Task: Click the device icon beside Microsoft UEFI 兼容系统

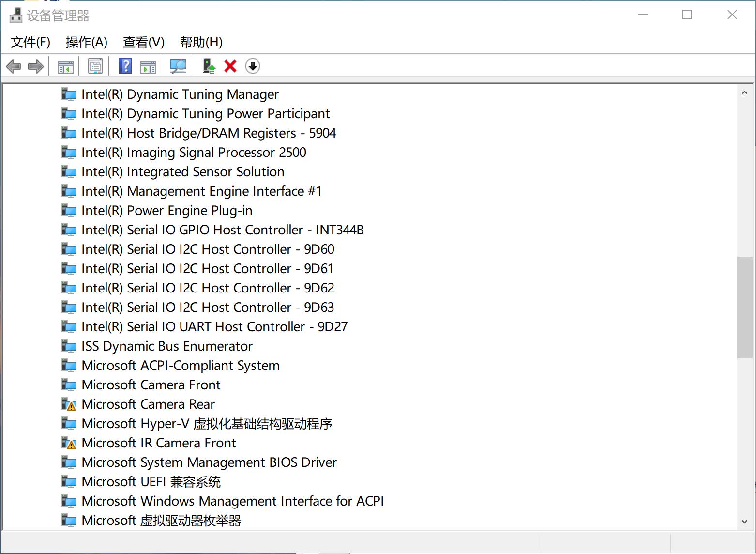Action: [x=69, y=481]
